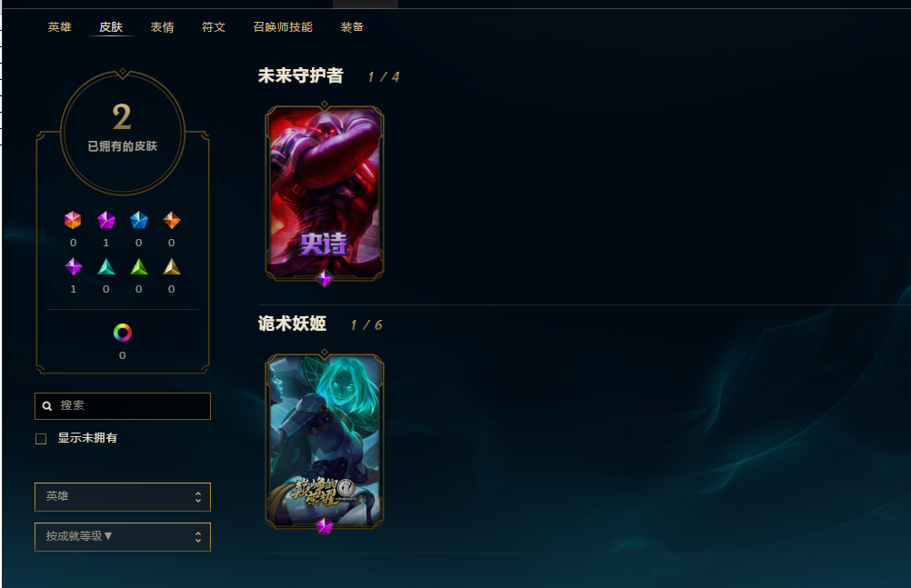The height and width of the screenshot is (588, 911).
Task: Enable the 显示未拥有 checkbox
Action: click(41, 439)
